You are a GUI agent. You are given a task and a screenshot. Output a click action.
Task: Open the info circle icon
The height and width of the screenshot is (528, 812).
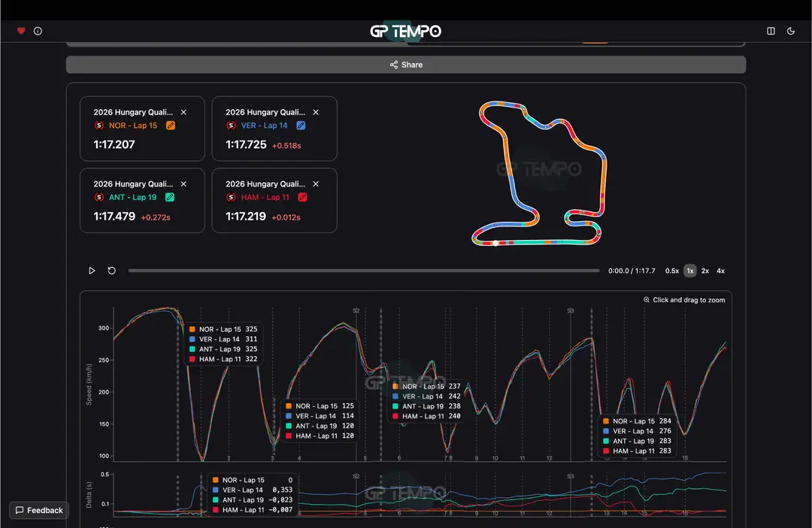click(38, 31)
